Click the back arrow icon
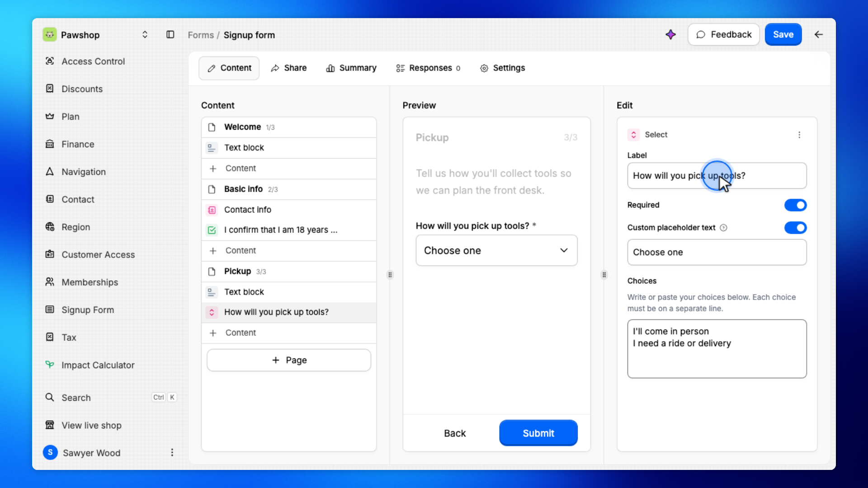Screen dimensions: 868x488 tap(819, 34)
